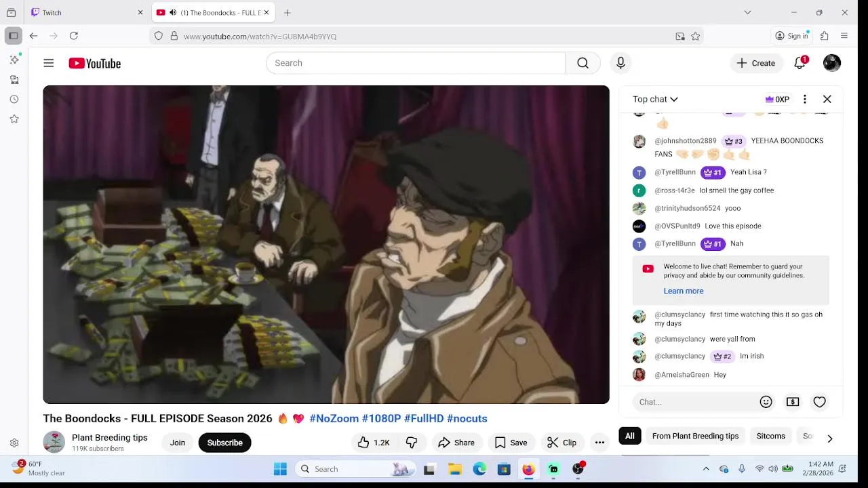Share the video
868x488 pixels.
[x=456, y=443]
